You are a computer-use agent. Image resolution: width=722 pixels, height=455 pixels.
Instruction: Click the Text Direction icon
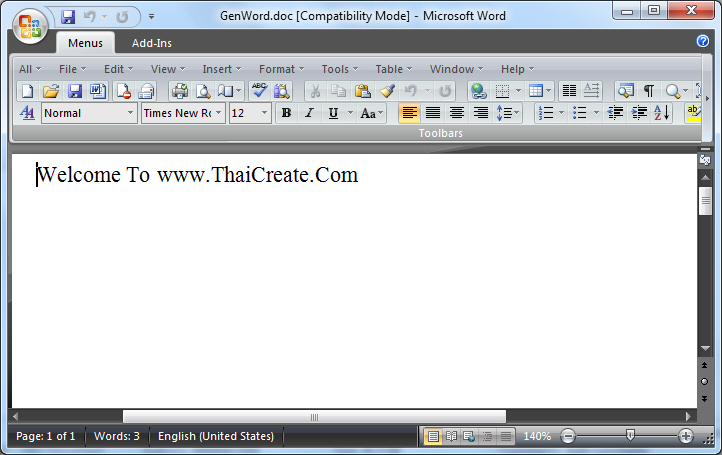click(x=591, y=91)
